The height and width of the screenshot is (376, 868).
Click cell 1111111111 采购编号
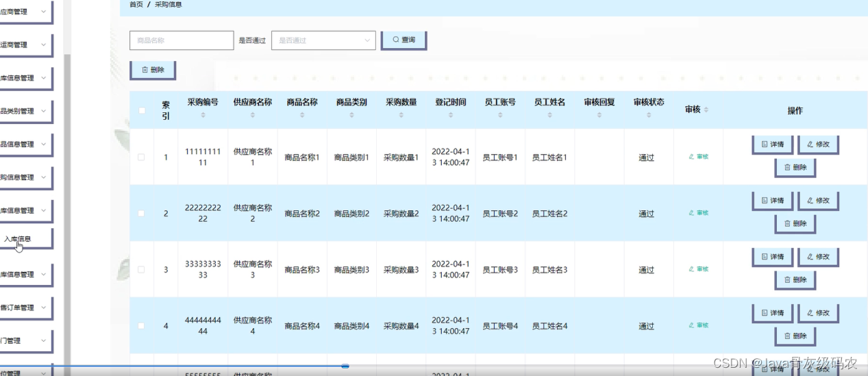point(203,157)
